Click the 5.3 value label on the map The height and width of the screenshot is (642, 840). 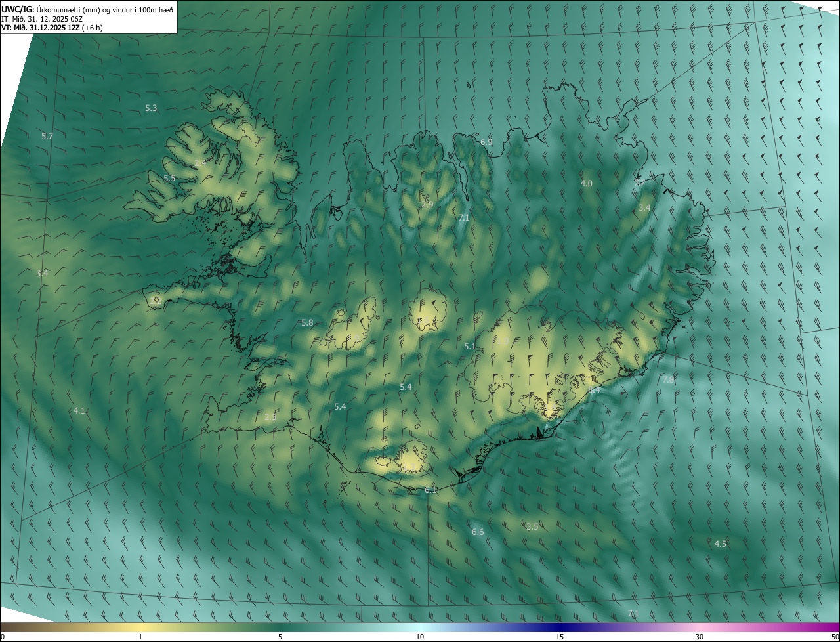click(x=151, y=108)
